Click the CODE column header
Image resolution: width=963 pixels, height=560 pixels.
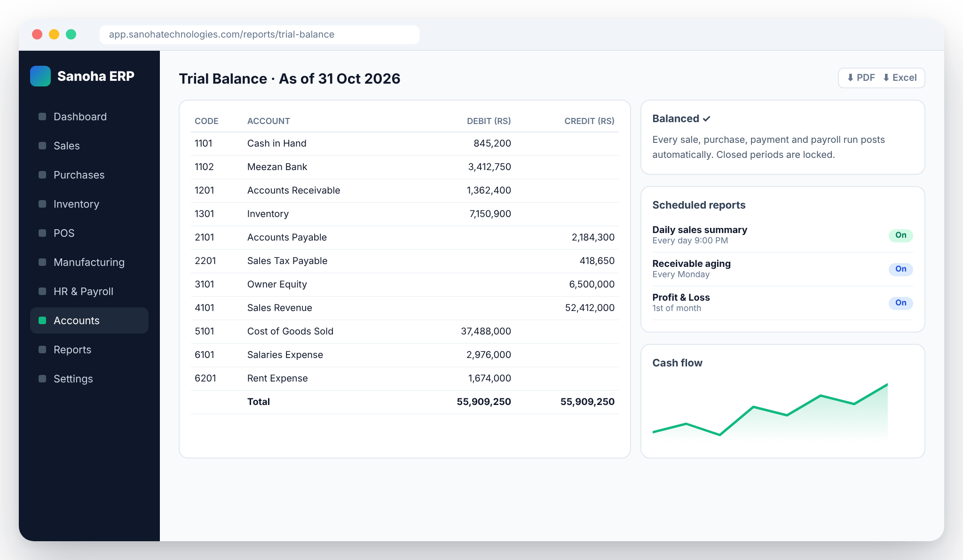click(206, 121)
